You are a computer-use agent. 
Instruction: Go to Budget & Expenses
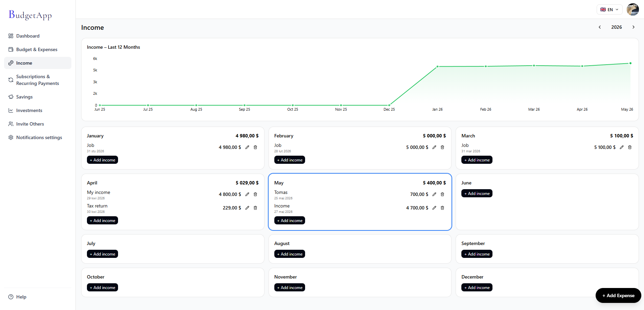(x=38, y=49)
